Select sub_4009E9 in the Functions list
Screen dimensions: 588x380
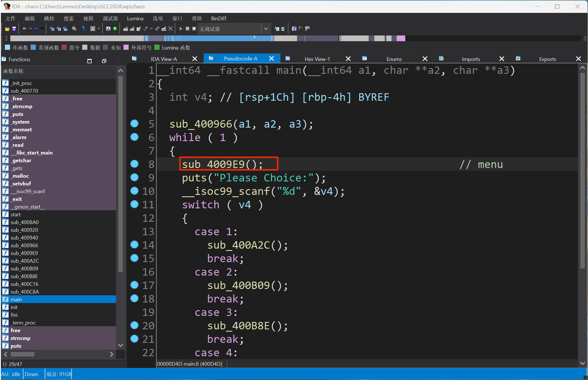point(24,253)
